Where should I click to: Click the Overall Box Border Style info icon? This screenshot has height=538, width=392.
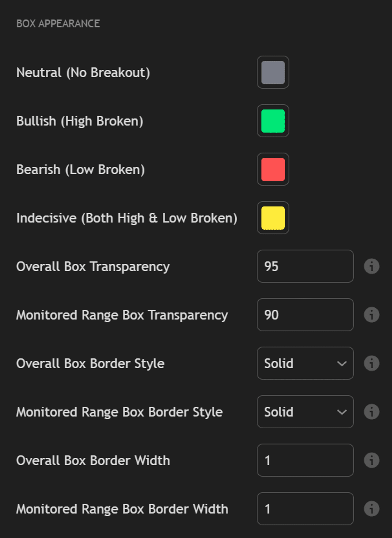[371, 363]
